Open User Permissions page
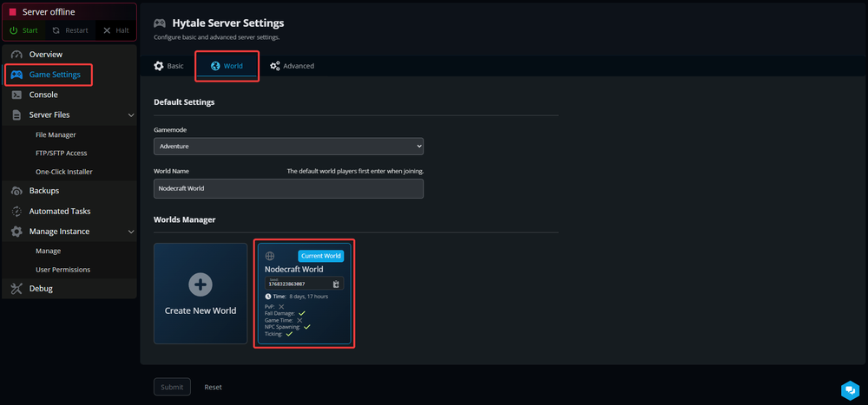This screenshot has width=868, height=405. click(x=63, y=270)
